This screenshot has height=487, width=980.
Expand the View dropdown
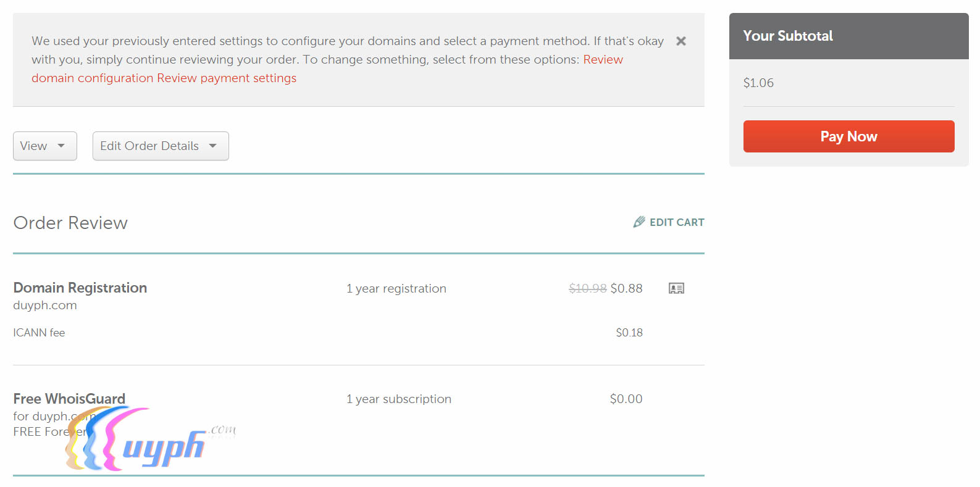[x=44, y=146]
